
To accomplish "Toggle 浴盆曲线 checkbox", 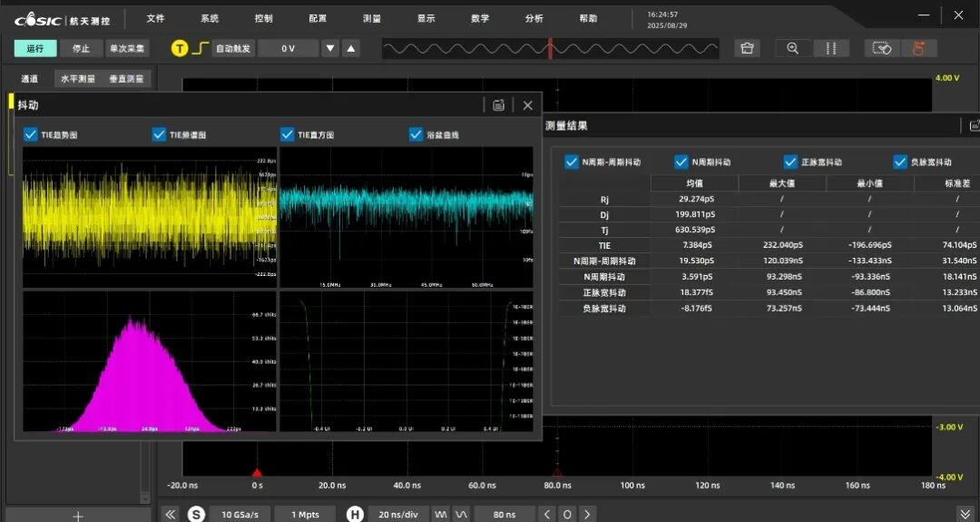I will pos(416,134).
